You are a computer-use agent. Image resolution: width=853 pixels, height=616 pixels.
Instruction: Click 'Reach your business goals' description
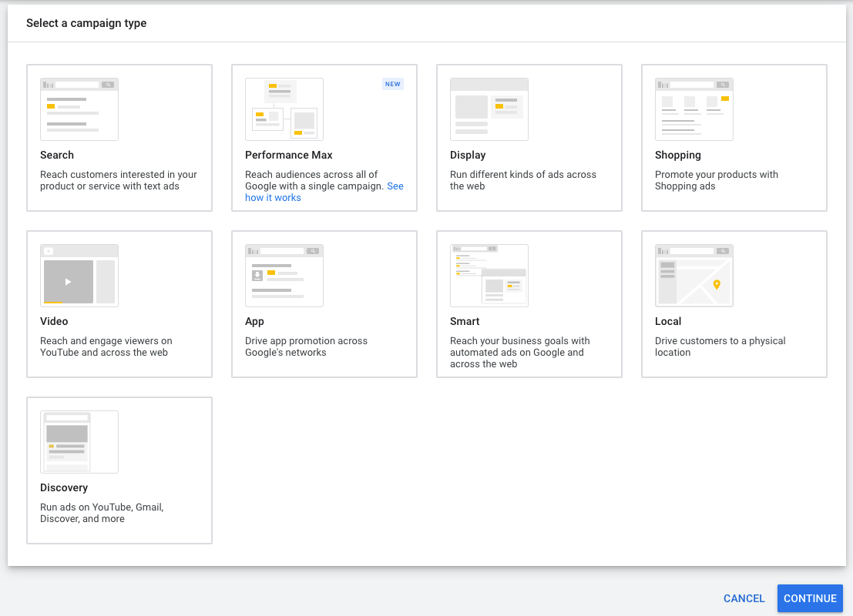(519, 353)
